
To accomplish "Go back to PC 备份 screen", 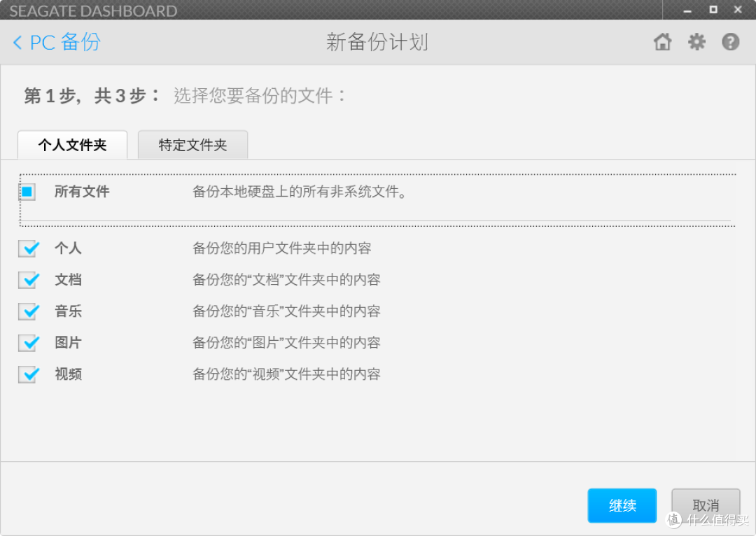I will coord(57,43).
